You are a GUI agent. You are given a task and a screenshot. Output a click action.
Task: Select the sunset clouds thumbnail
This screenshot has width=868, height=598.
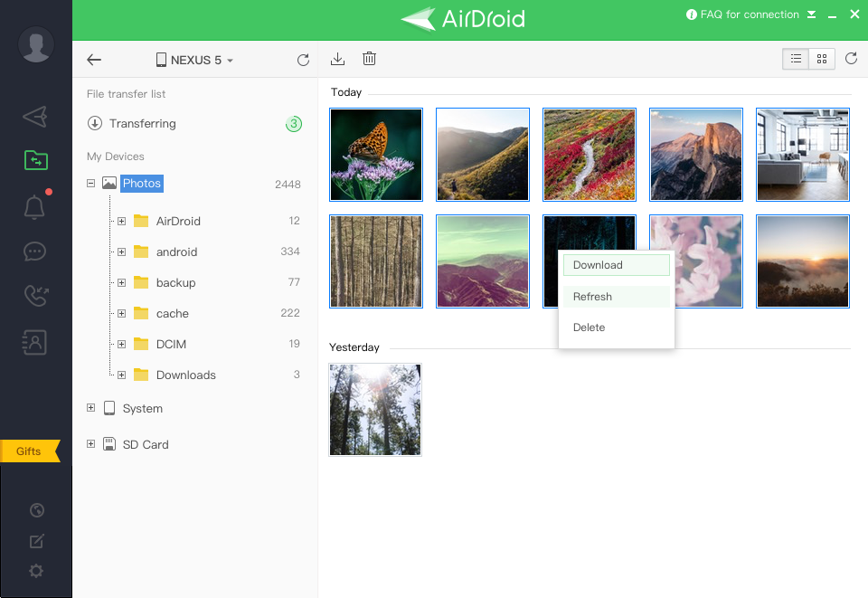pyautogui.click(x=803, y=261)
